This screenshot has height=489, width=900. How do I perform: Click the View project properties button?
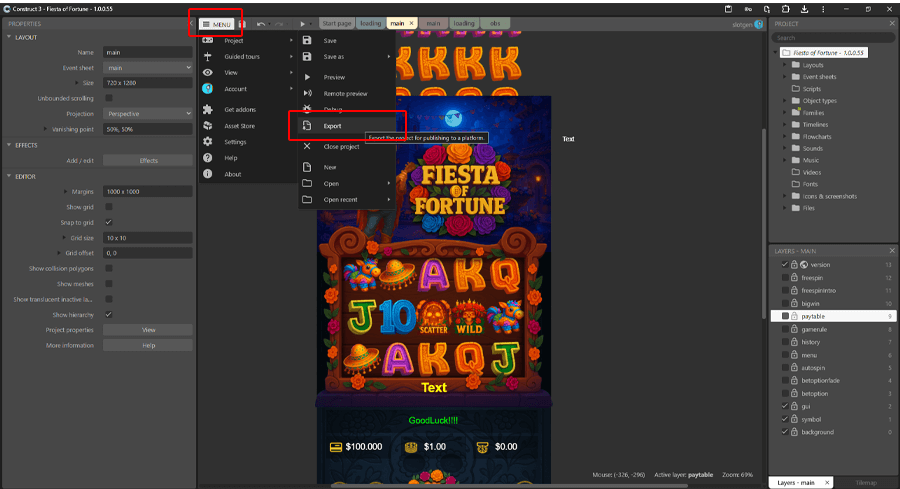point(148,329)
